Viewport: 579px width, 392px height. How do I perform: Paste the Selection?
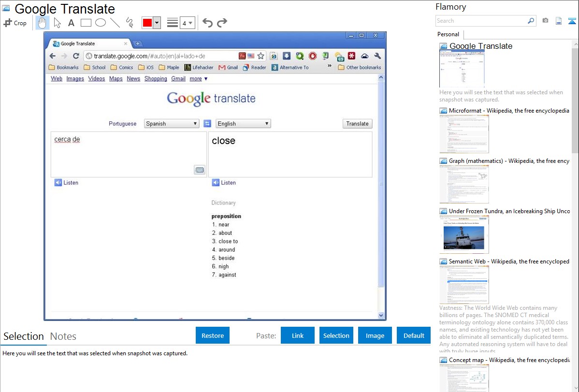coord(336,335)
